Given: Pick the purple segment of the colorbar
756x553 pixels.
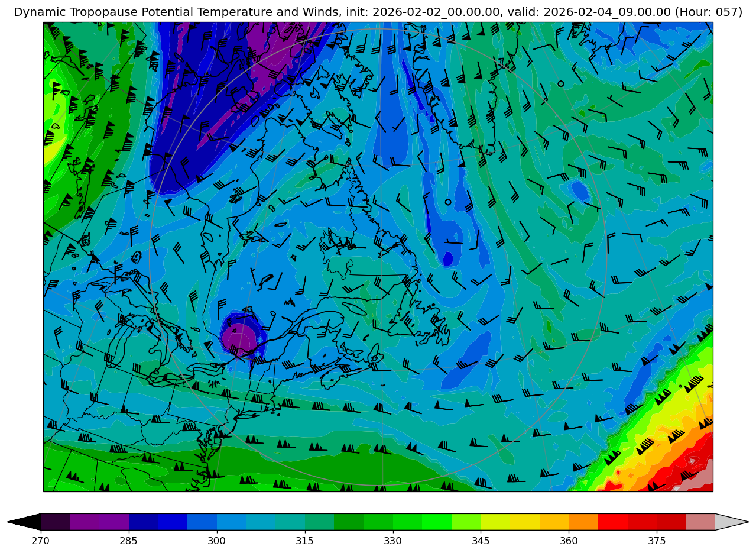Looking at the screenshot, I should click(99, 522).
